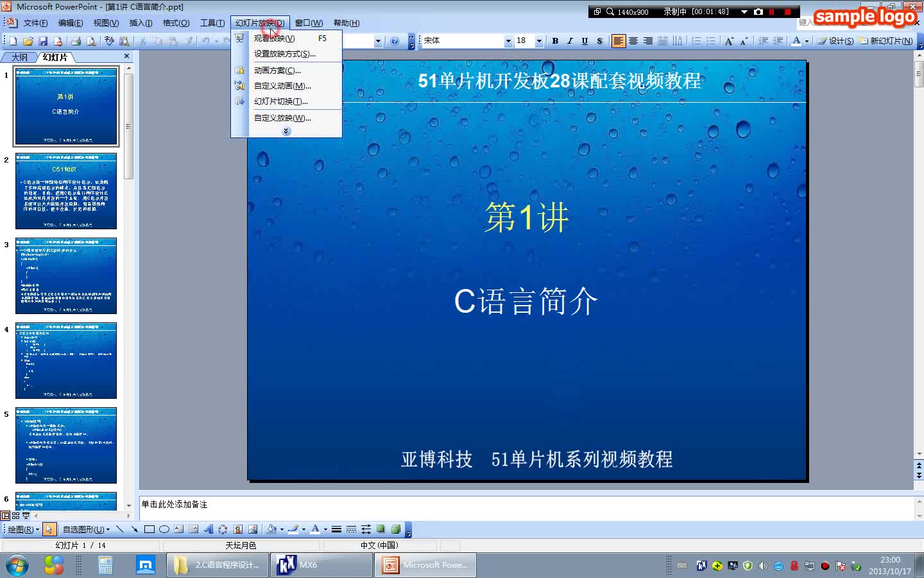Image resolution: width=924 pixels, height=578 pixels.
Task: Run the spelling check tool
Action: (x=109, y=41)
